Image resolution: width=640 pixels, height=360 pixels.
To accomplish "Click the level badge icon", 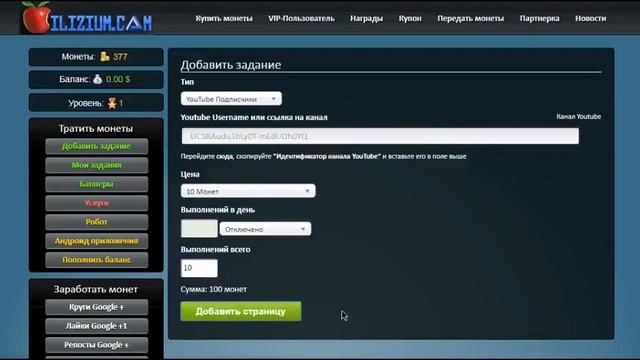I will (x=112, y=103).
